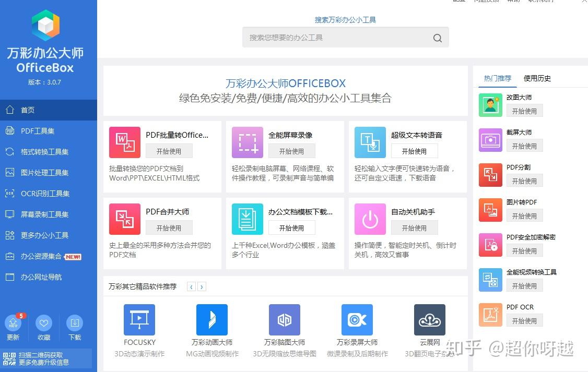
Task: Click version text 版本：3.0.7
Action: pos(44,82)
